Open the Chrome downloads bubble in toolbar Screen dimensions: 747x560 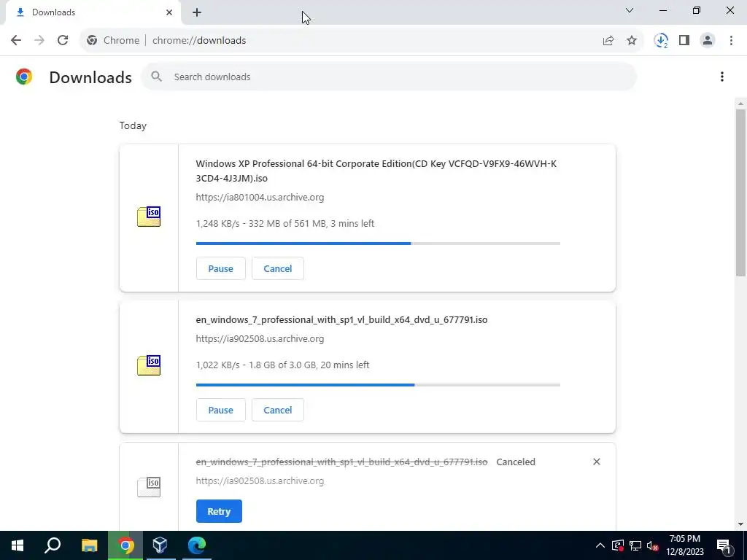661,41
